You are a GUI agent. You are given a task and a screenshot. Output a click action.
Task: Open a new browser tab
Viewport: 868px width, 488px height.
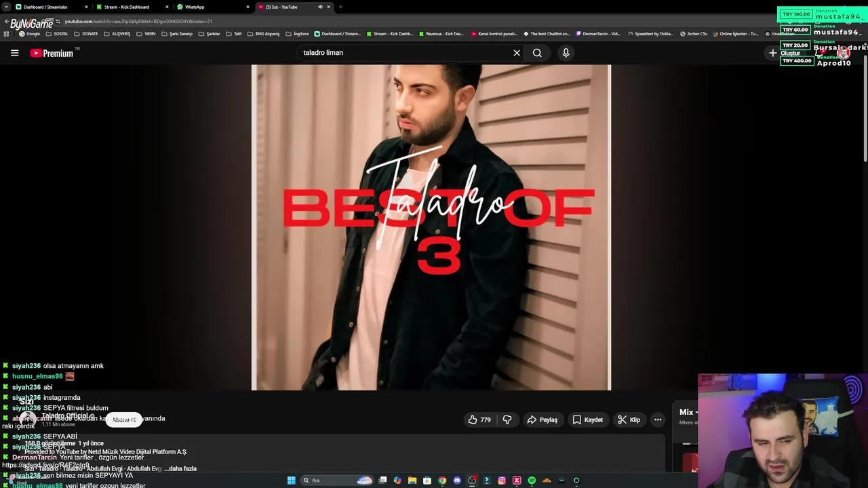tap(340, 7)
